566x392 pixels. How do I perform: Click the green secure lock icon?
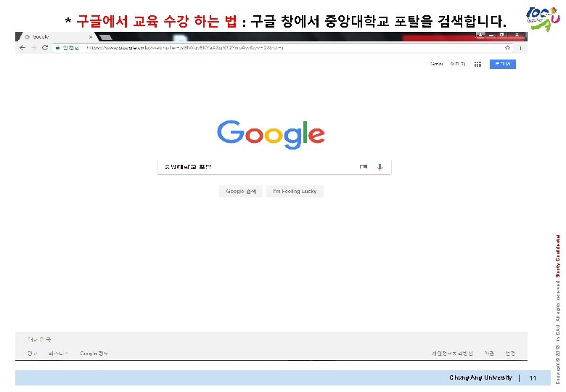pyautogui.click(x=57, y=47)
